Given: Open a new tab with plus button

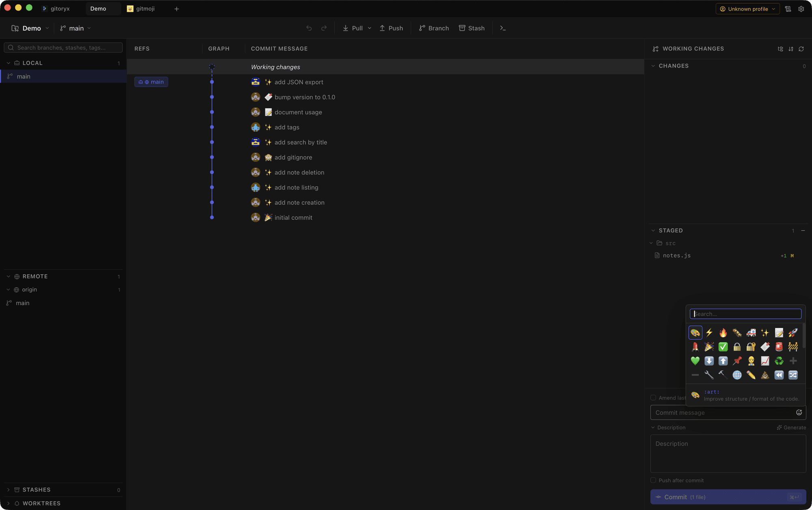Looking at the screenshot, I should (177, 9).
